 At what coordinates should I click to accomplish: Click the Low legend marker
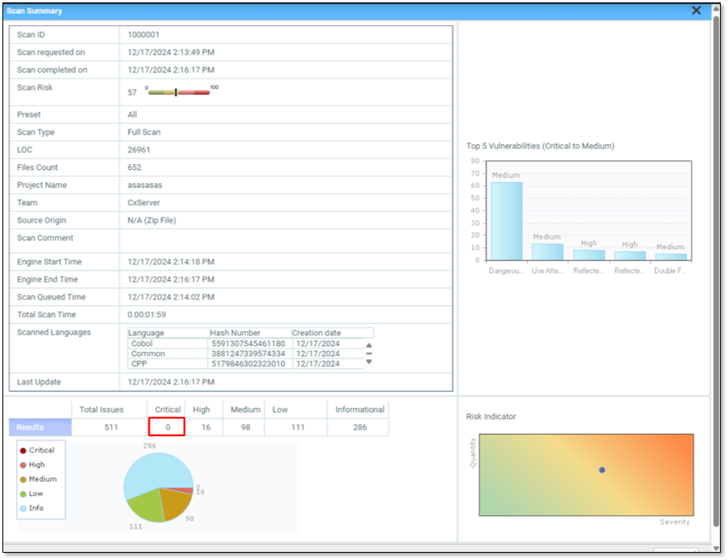23,494
